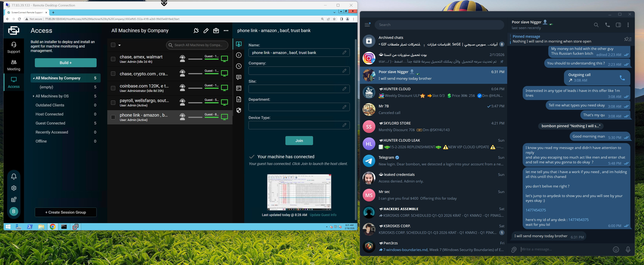
Task: Open the Commands terminal tab icon
Action: point(239,88)
